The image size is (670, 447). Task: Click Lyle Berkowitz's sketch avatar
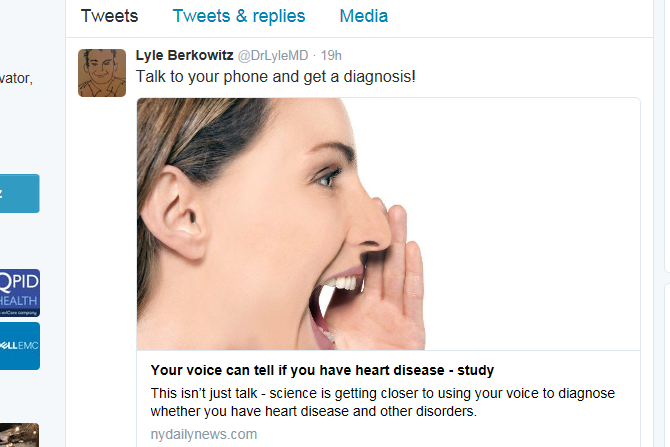click(102, 73)
